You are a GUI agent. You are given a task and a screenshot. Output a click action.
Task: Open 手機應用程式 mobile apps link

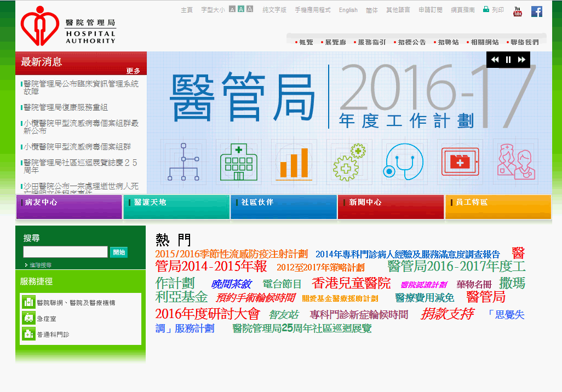point(313,10)
